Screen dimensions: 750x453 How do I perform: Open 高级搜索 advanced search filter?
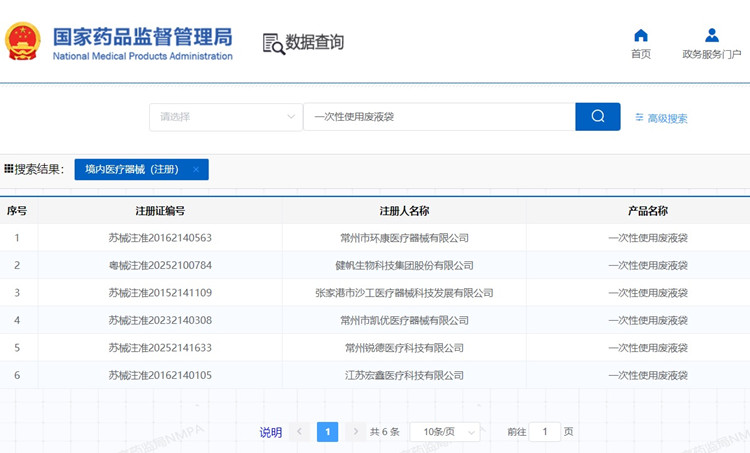(661, 118)
